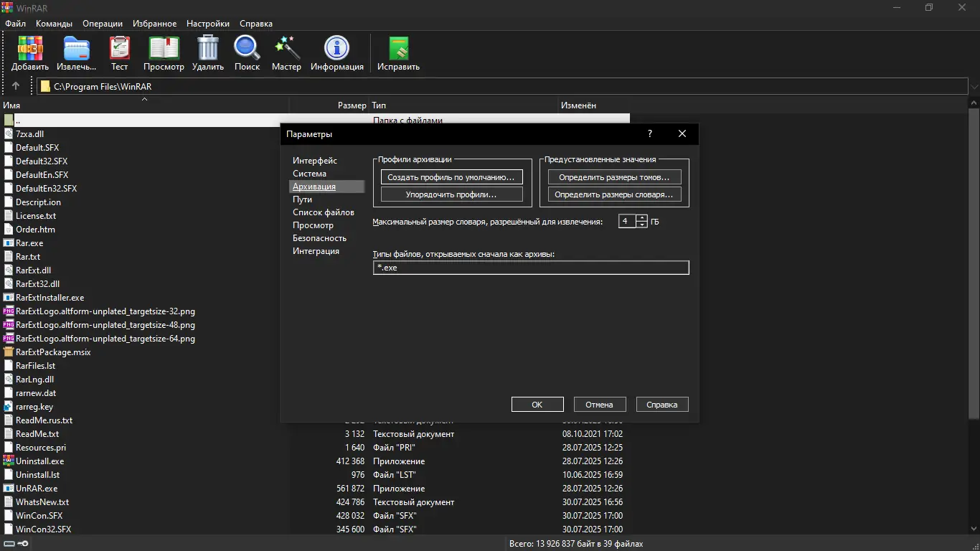980x551 pixels.
Task: Run the Тест archive check icon
Action: 119,49
